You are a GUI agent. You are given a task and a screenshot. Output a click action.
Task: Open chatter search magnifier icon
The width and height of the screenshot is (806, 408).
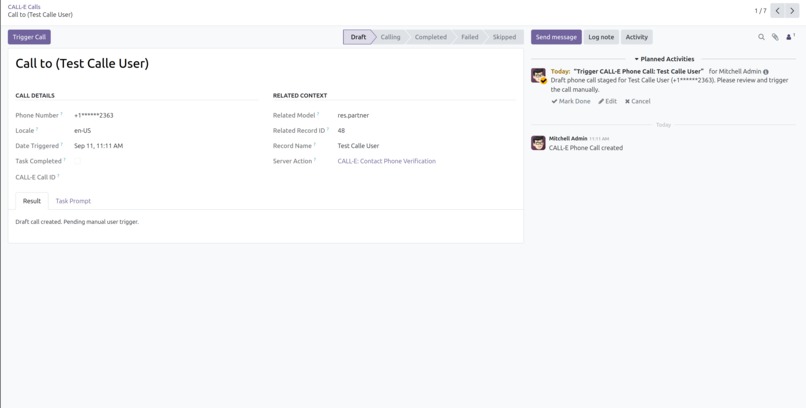761,37
